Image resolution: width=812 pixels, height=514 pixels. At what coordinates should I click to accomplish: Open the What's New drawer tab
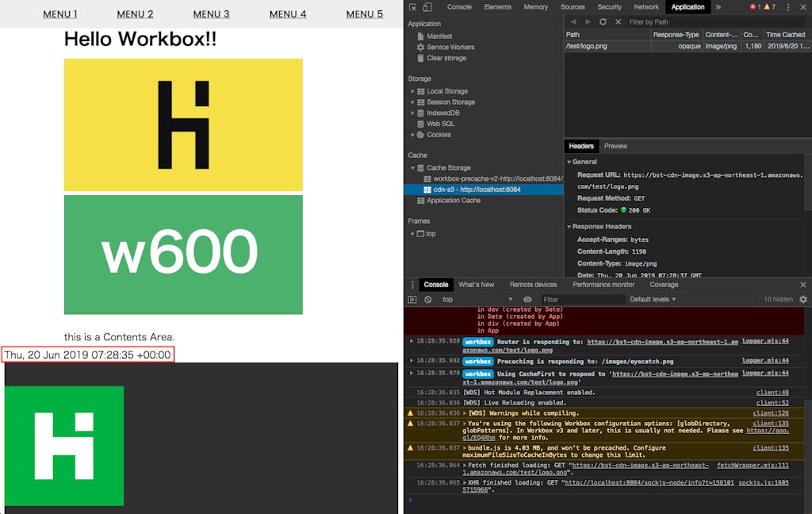click(x=477, y=285)
